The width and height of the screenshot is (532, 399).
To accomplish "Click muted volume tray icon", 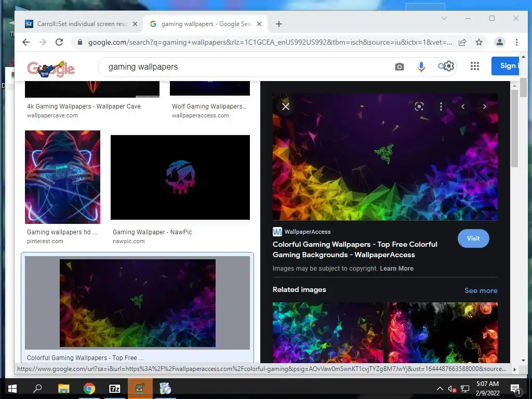I will point(452,389).
